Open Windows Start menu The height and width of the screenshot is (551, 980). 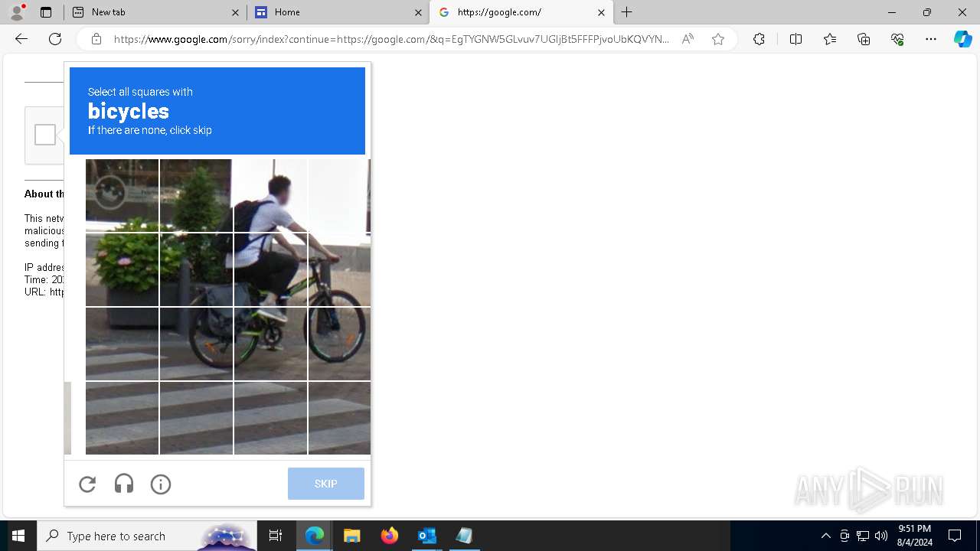tap(18, 536)
